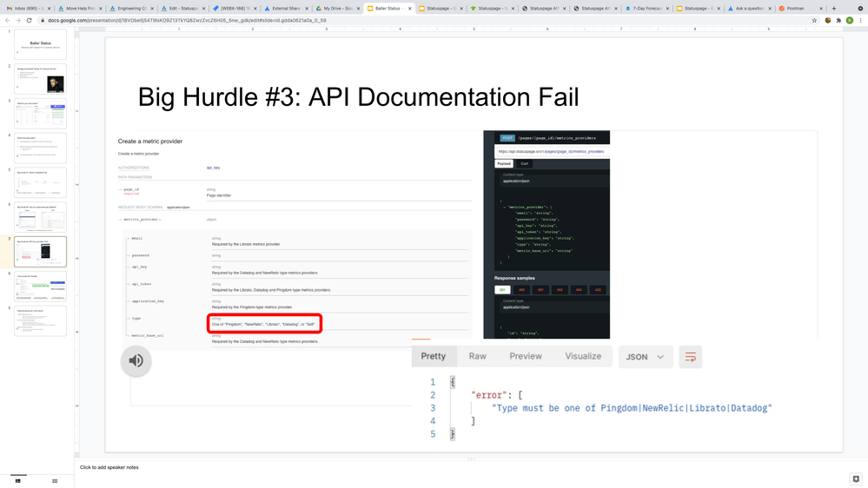Open a new browser tab with plus
The height and width of the screenshot is (488, 868).
(833, 9)
